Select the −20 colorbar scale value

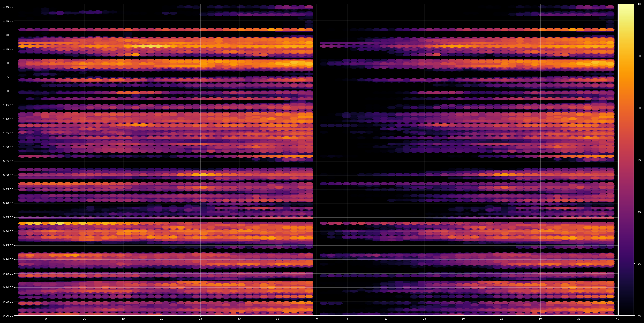pos(638,56)
